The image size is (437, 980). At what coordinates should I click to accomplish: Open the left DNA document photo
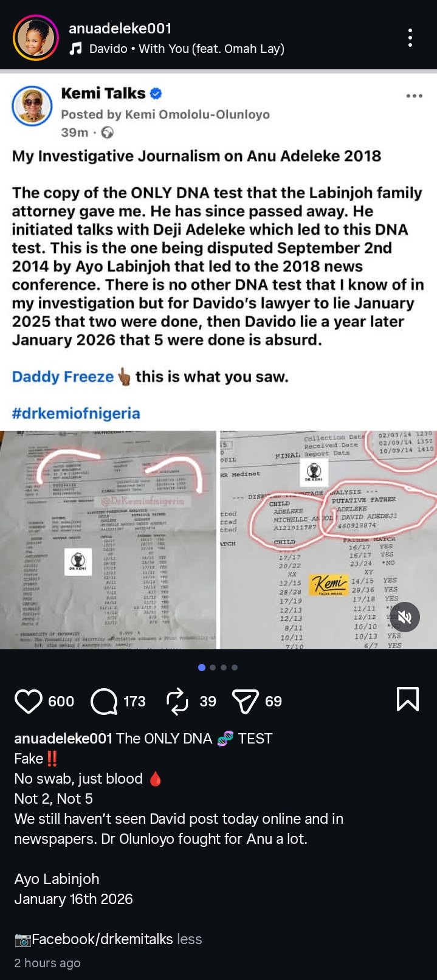(x=108, y=540)
